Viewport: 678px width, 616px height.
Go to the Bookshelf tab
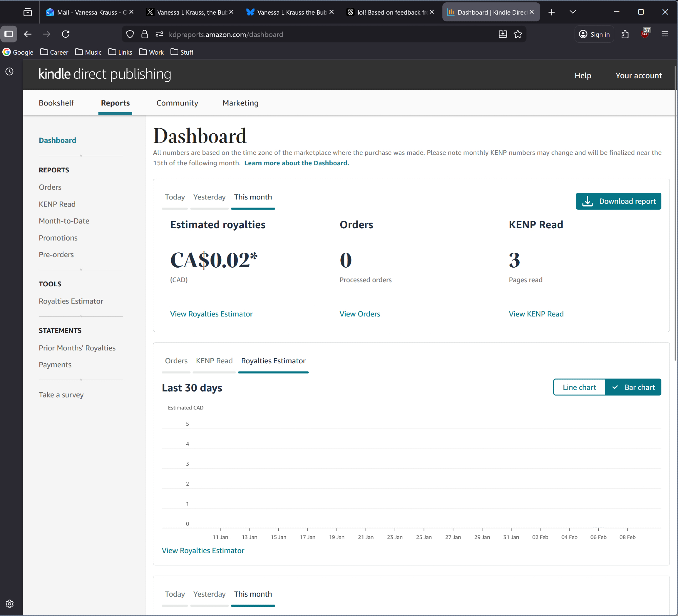56,103
